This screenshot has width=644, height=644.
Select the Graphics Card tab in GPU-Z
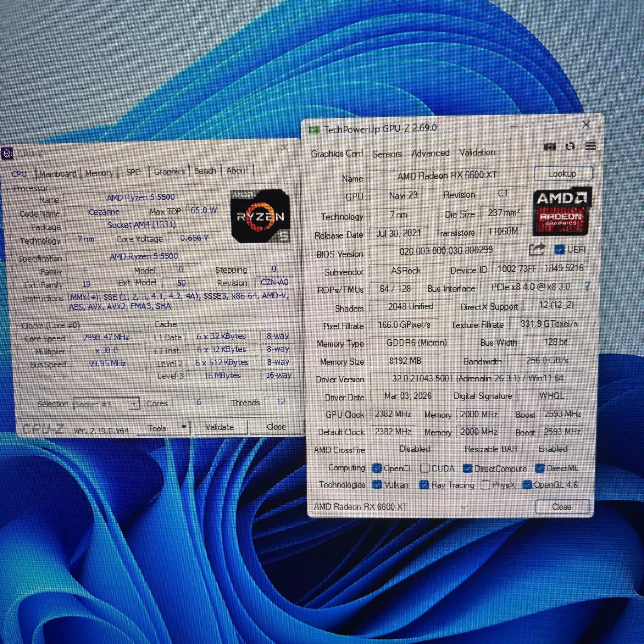[337, 154]
